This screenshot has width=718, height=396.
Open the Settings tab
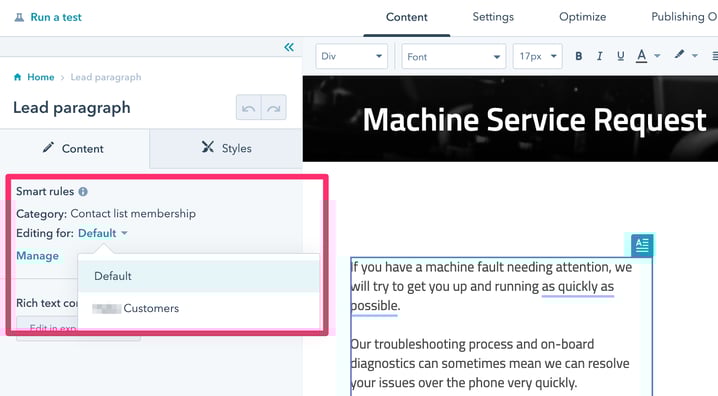coord(493,17)
